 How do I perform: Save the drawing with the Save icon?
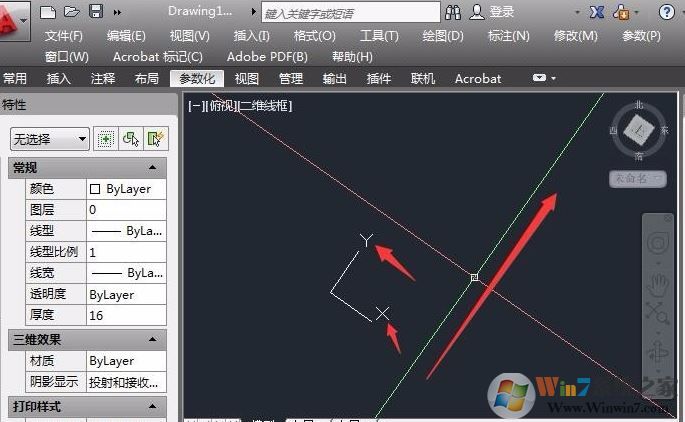[x=96, y=11]
